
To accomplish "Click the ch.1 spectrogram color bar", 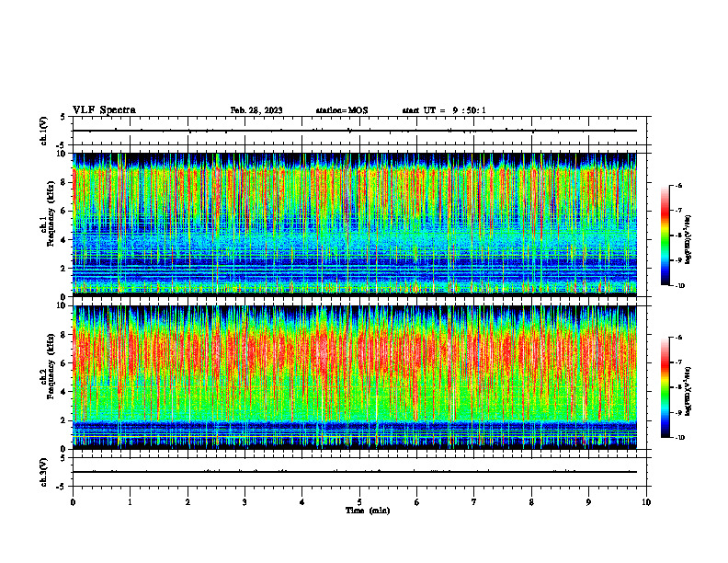I will [665, 236].
